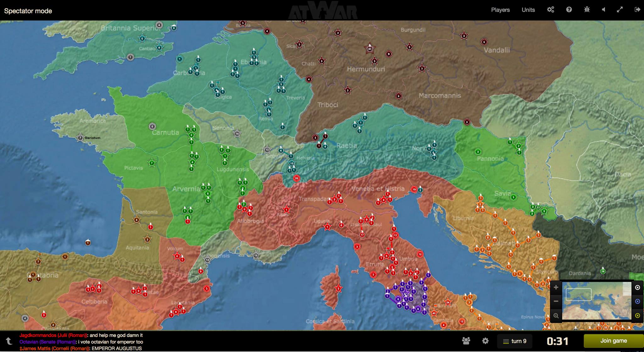Click James Mattis EMPEROR AUGUSTUS message
The height and width of the screenshot is (352, 644).
(x=80, y=349)
